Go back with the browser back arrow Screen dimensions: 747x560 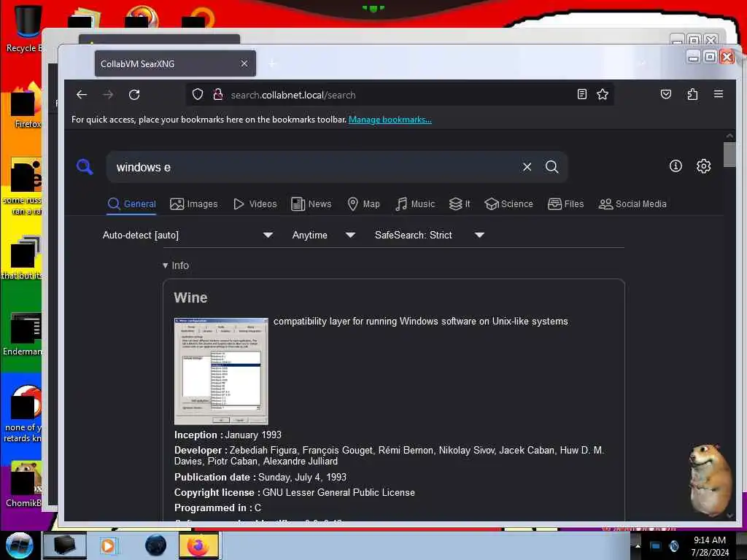tap(82, 95)
